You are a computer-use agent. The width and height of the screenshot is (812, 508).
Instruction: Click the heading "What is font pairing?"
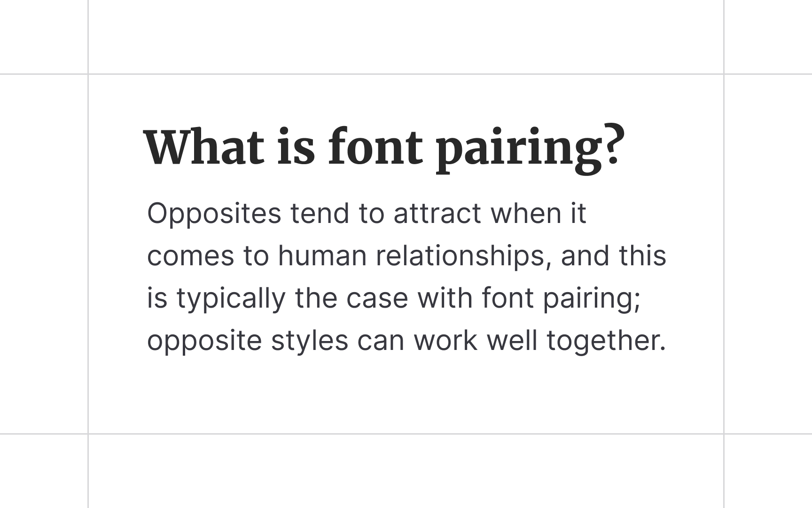(384, 148)
